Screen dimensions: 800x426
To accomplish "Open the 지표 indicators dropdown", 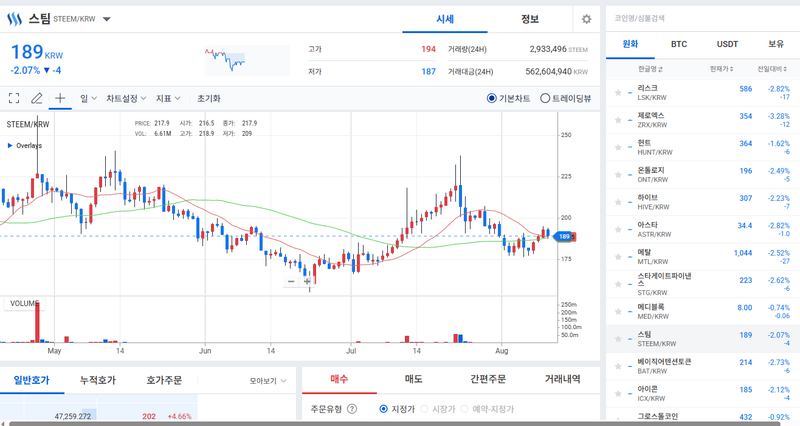I will pyautogui.click(x=168, y=98).
